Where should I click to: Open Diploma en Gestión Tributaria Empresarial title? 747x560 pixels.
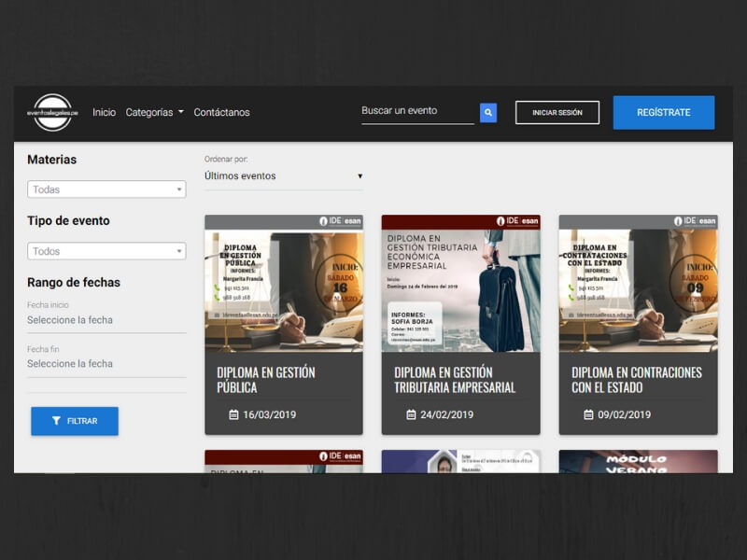coord(455,380)
